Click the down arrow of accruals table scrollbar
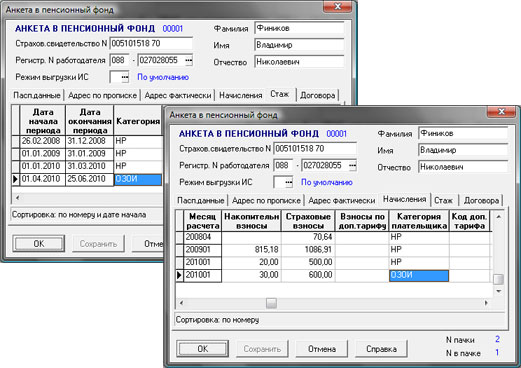Image resolution: width=521 pixels, height=368 pixels. [499, 291]
